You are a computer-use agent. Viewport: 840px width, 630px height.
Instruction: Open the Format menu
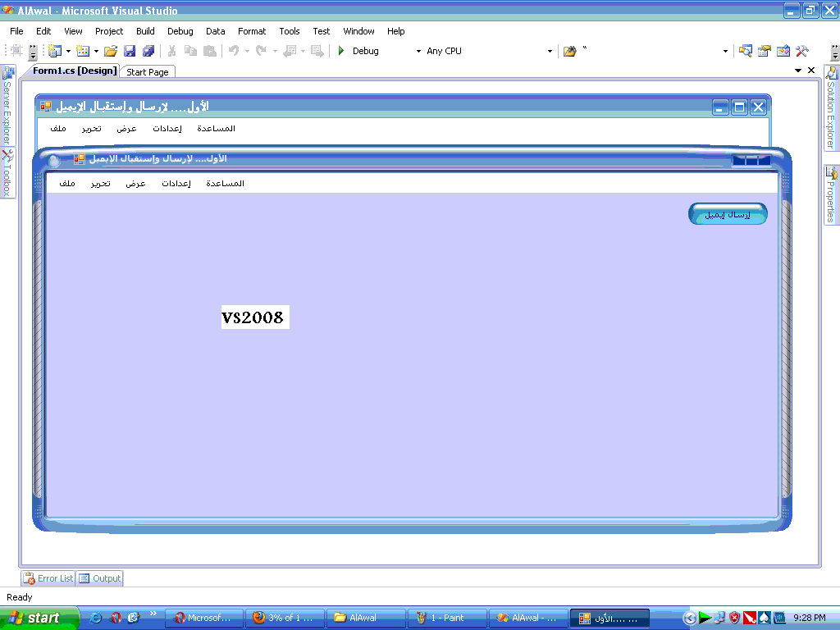[252, 31]
